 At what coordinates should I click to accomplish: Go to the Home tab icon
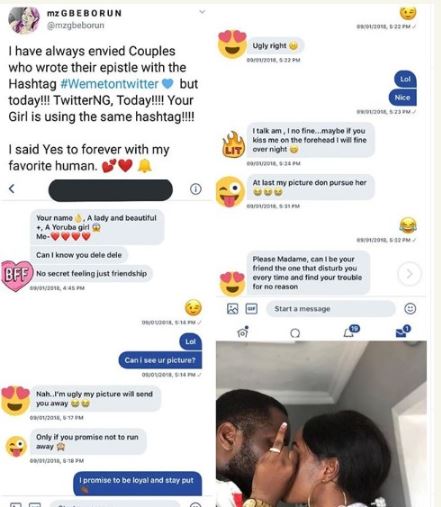[x=243, y=332]
